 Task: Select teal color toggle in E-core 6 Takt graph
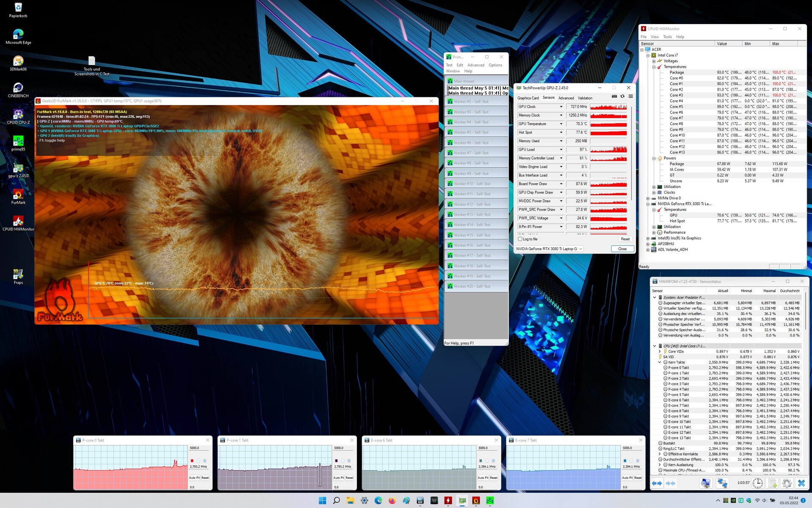click(480, 461)
